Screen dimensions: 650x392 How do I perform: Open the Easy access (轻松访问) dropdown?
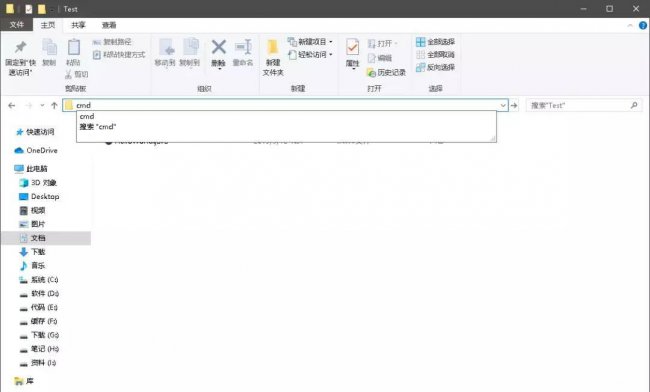pyautogui.click(x=310, y=55)
